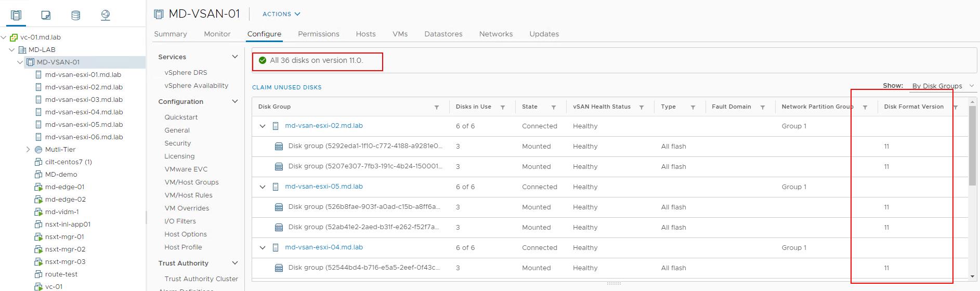This screenshot has width=980, height=291.
Task: Click the vc-01.md.lab vCenter icon
Action: click(x=14, y=37)
